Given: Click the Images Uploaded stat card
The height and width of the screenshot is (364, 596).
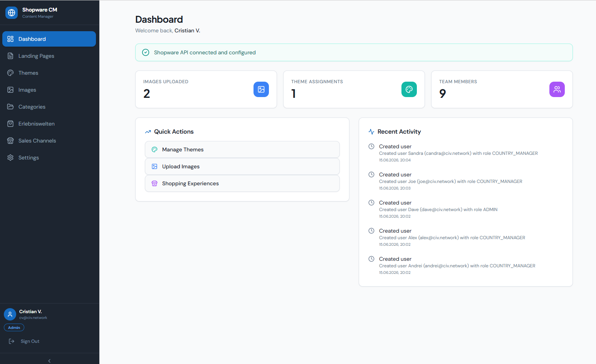Looking at the screenshot, I should [206, 89].
